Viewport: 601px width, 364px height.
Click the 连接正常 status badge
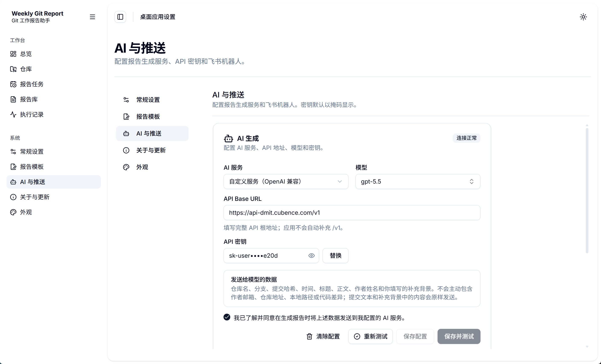pos(466,138)
